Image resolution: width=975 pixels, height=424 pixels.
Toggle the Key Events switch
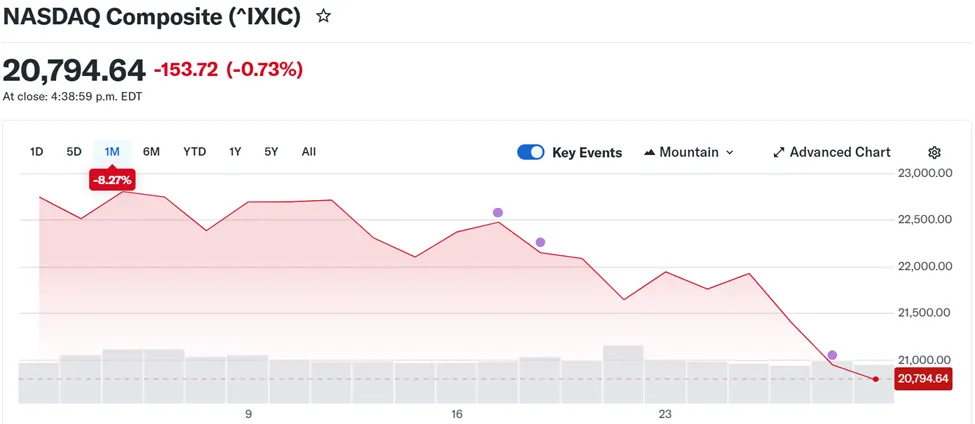coord(531,152)
